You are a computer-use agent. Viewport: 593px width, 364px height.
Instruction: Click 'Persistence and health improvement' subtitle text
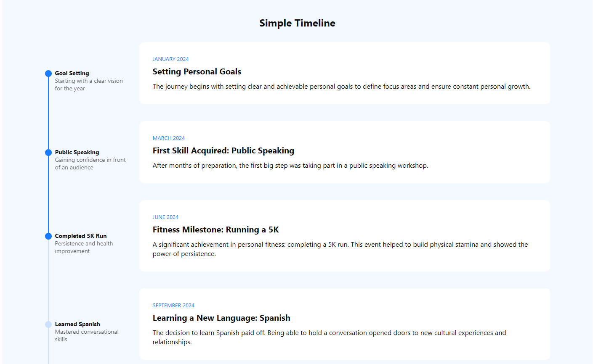coord(84,247)
